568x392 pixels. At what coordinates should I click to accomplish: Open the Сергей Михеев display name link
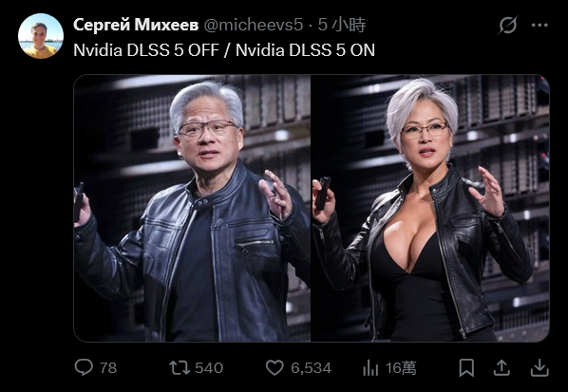(x=136, y=25)
